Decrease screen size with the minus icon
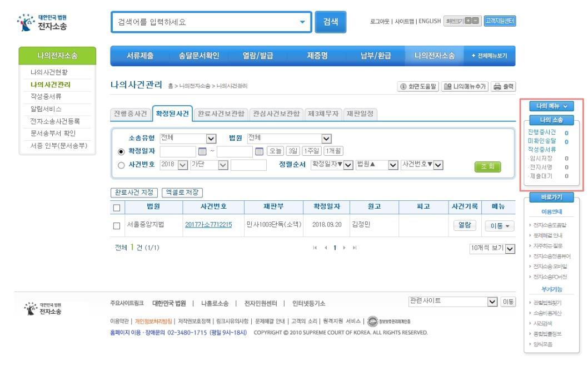The image size is (588, 365). click(x=476, y=21)
